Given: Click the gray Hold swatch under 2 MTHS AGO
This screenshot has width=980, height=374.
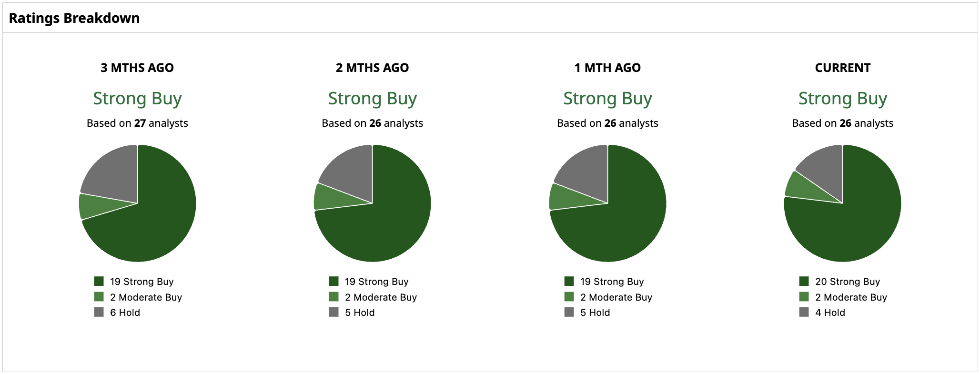Looking at the screenshot, I should tap(333, 312).
